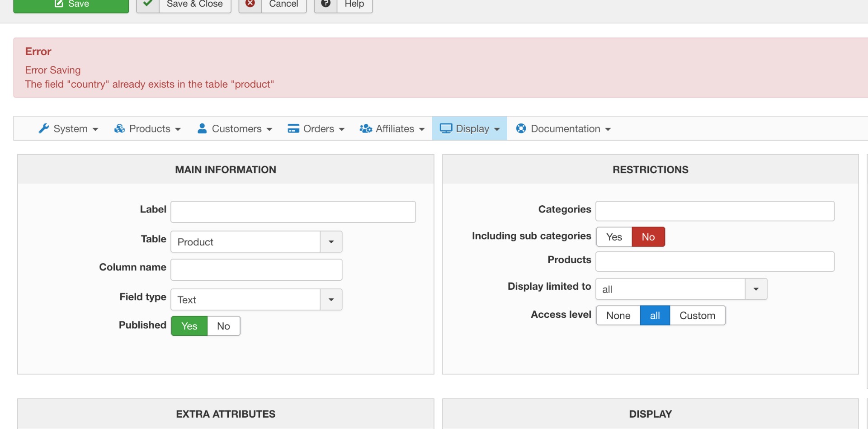Open the Documentation menu
Screen dimensions: 868x429
pyautogui.click(x=563, y=128)
